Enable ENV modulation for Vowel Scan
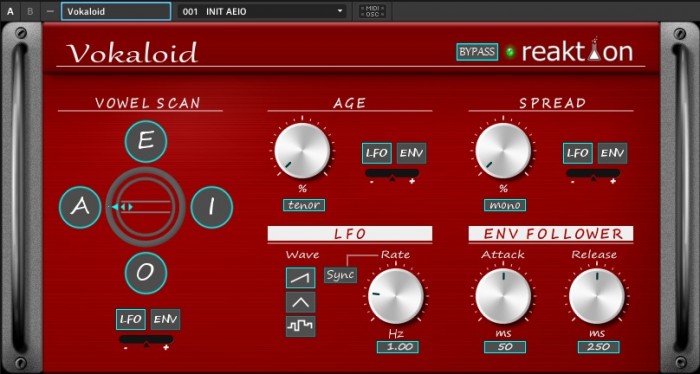Image resolution: width=700 pixels, height=374 pixels. click(x=165, y=319)
